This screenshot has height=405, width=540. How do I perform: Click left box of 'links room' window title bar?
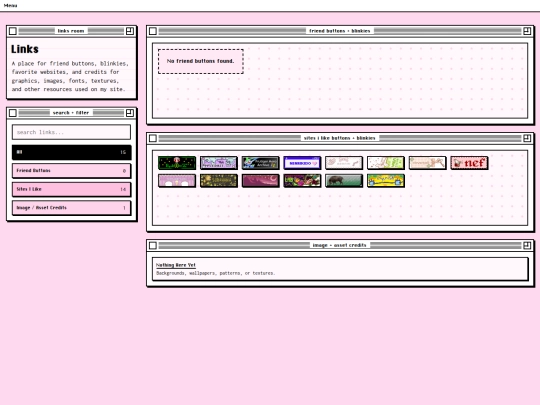(13, 31)
